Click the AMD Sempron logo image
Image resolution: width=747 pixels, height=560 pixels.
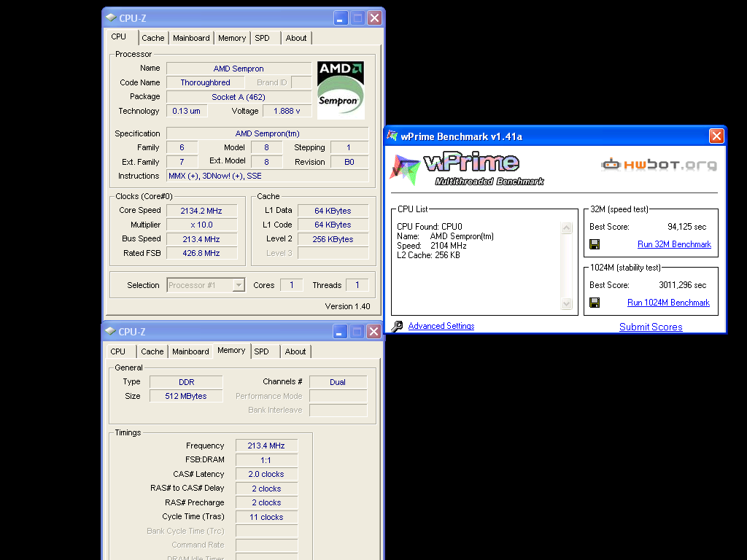(341, 90)
